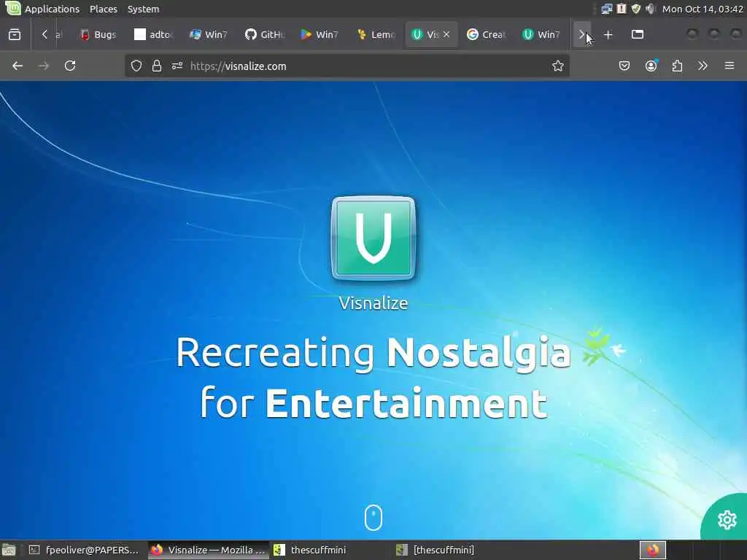
Task: View site security padlock info
Action: coord(157,66)
